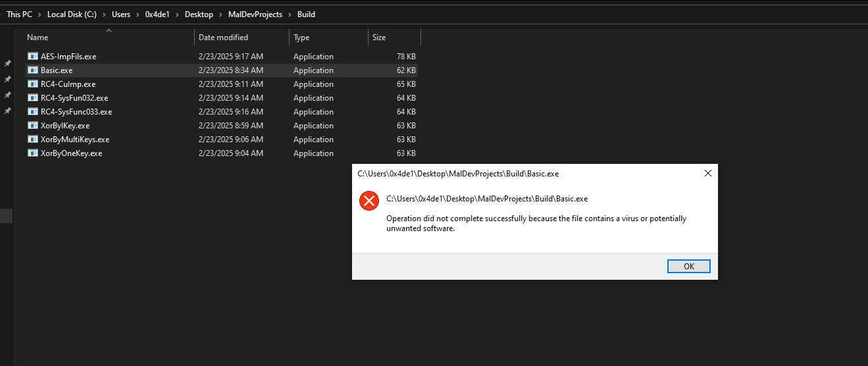The width and height of the screenshot is (868, 366).
Task: Click the 8:34 AM date of Basic.exe
Action: (231, 70)
